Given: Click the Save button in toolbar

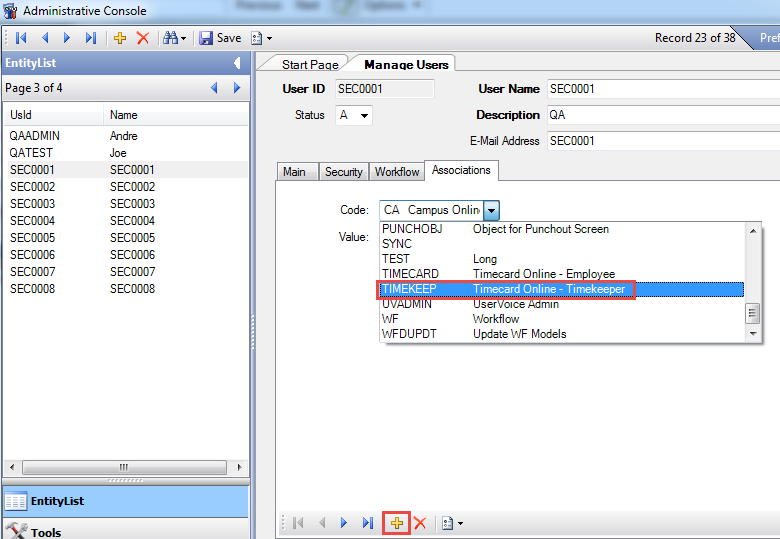Looking at the screenshot, I should point(220,38).
